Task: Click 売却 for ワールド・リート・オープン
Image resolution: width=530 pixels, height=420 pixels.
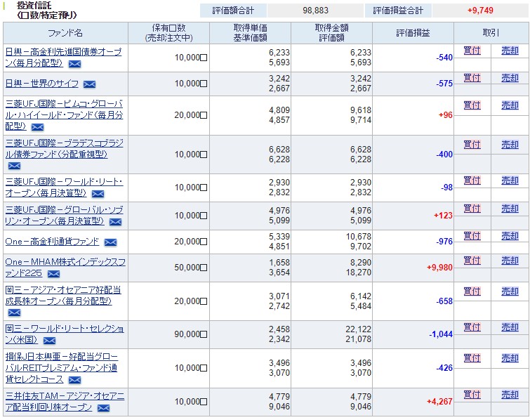Action: click(510, 181)
